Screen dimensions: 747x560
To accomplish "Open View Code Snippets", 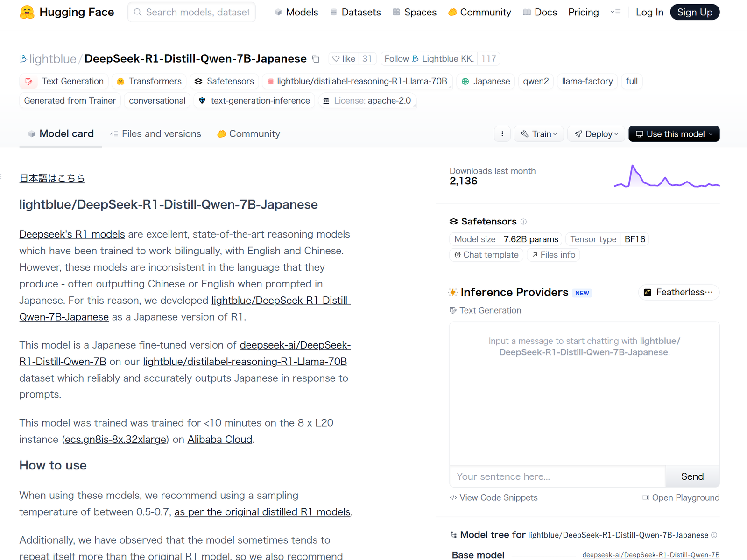I will click(493, 498).
